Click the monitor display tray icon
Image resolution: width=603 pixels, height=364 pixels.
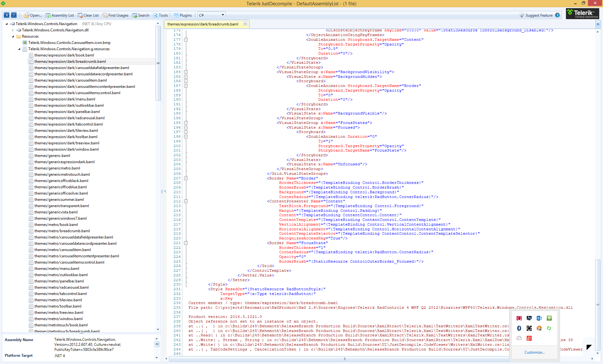coord(529,318)
